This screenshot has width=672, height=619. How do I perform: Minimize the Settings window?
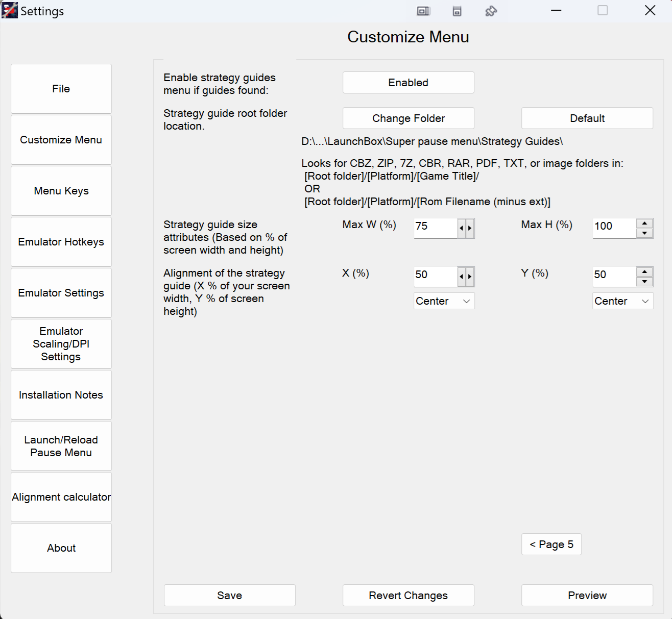(x=556, y=11)
